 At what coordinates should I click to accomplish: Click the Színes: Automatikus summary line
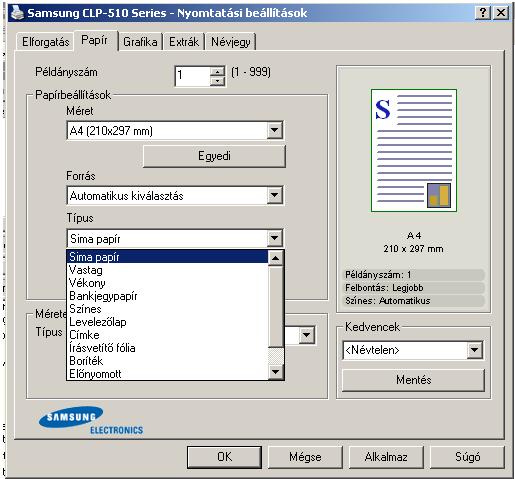click(x=413, y=301)
